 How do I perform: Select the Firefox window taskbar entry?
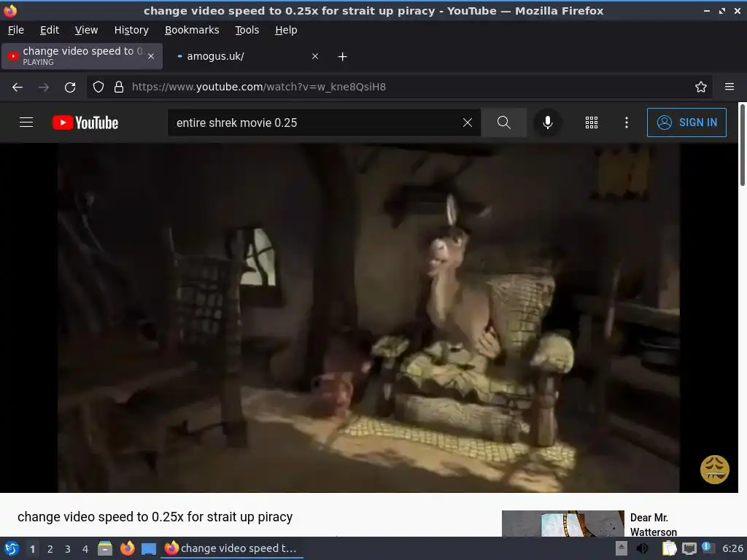click(x=232, y=548)
